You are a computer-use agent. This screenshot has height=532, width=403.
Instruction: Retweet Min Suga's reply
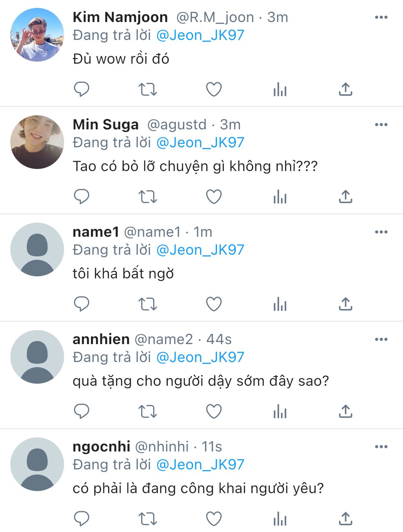(x=147, y=197)
